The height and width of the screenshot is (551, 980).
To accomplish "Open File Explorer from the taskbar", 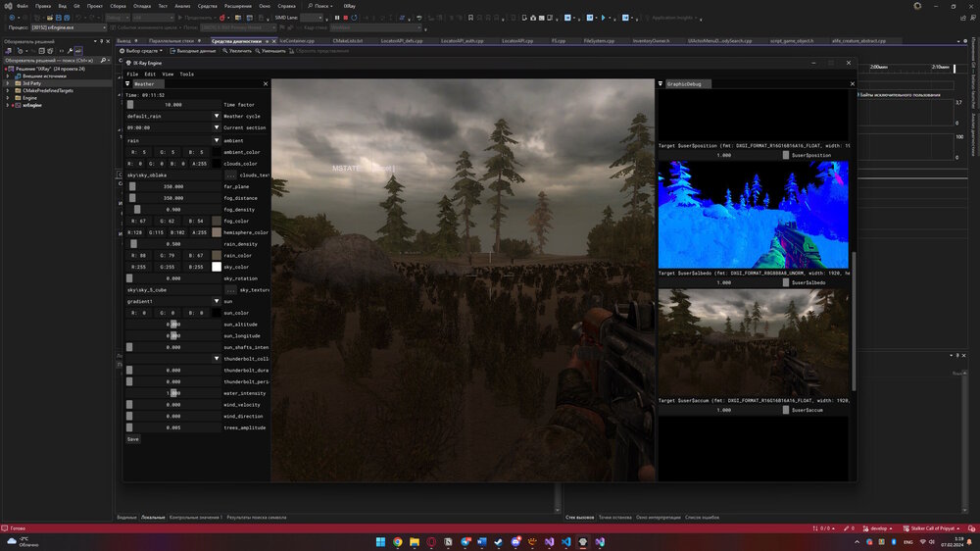I will 415,541.
